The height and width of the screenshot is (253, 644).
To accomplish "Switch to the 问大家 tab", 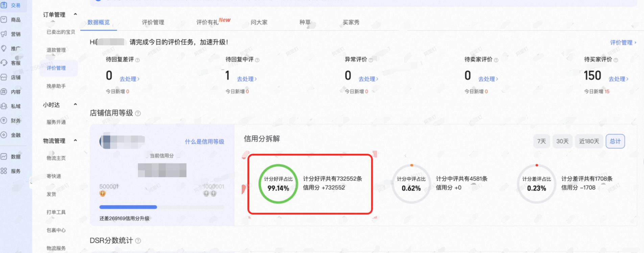I will click(x=259, y=22).
